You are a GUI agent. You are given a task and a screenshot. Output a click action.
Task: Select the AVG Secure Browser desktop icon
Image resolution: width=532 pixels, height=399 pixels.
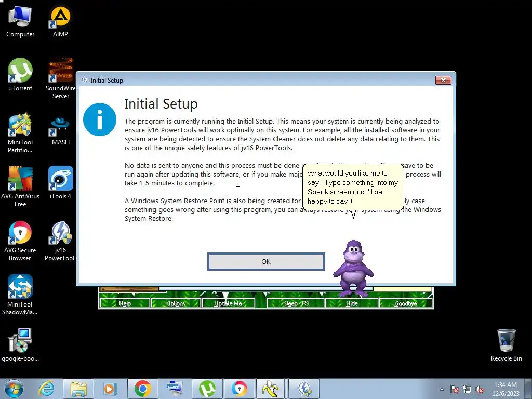(x=20, y=241)
